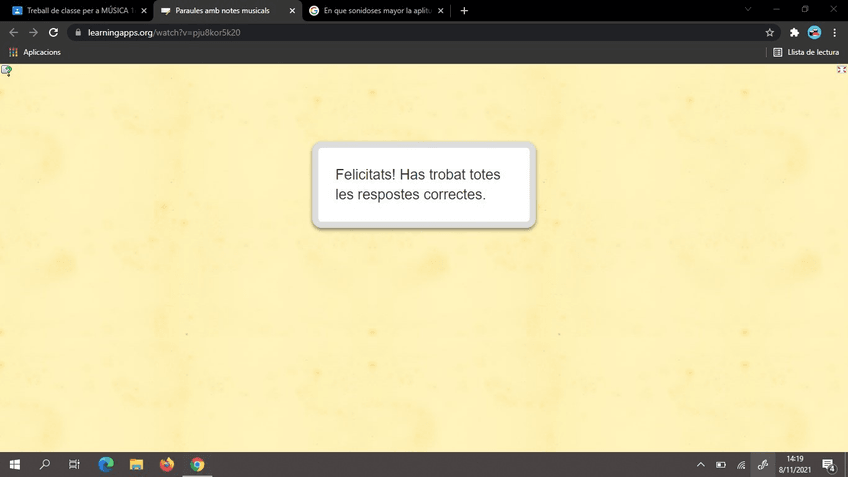848x477 pixels.
Task: Launch Firefox from taskbar
Action: tap(167, 465)
